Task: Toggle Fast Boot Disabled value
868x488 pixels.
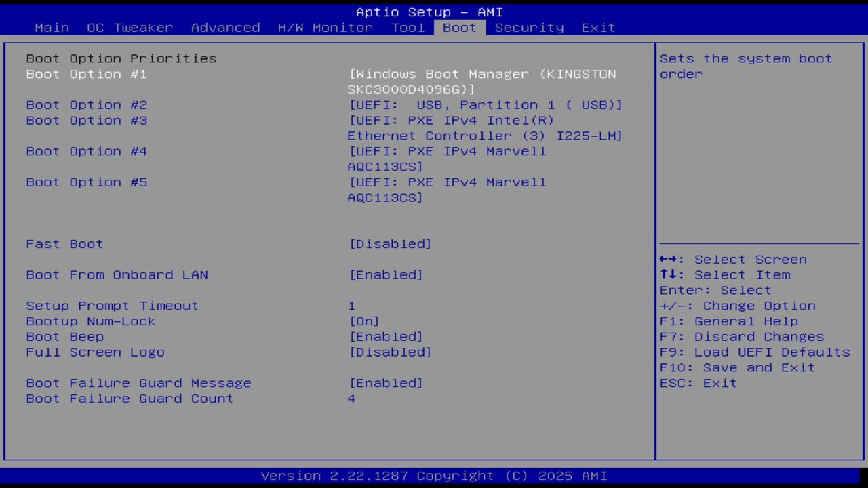Action: coord(390,244)
